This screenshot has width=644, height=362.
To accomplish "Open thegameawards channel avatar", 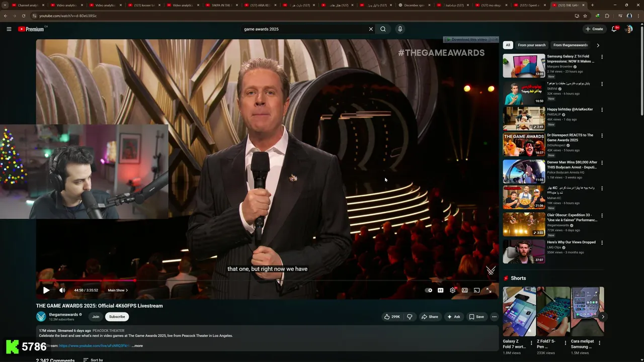I will pos(41,317).
